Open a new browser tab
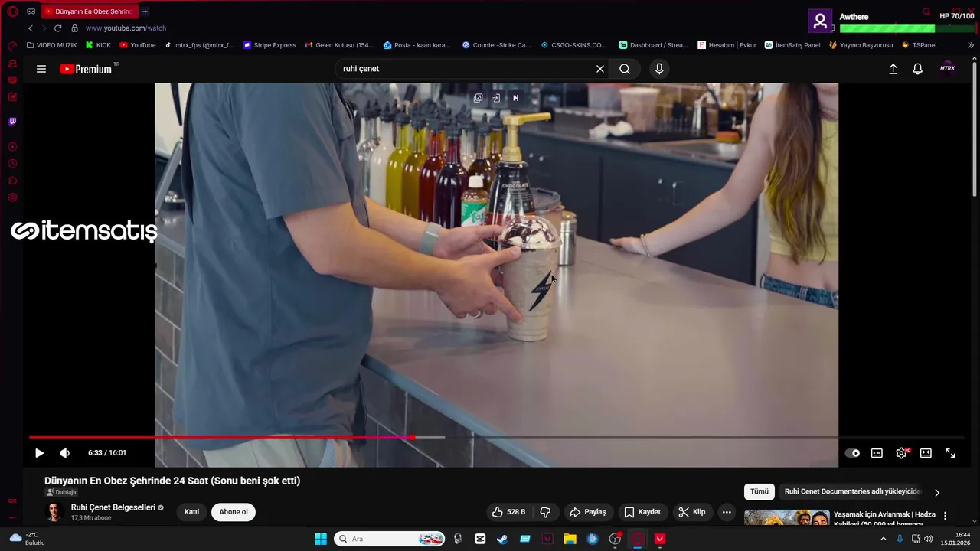 [x=145, y=11]
